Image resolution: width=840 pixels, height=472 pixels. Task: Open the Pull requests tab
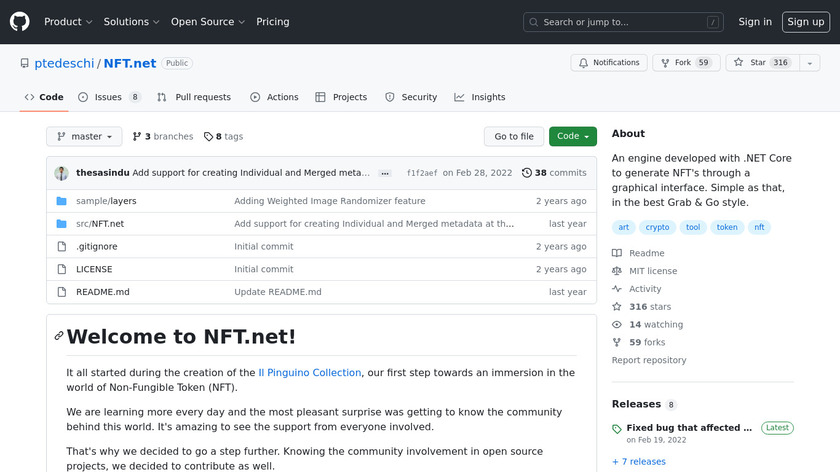(x=194, y=97)
